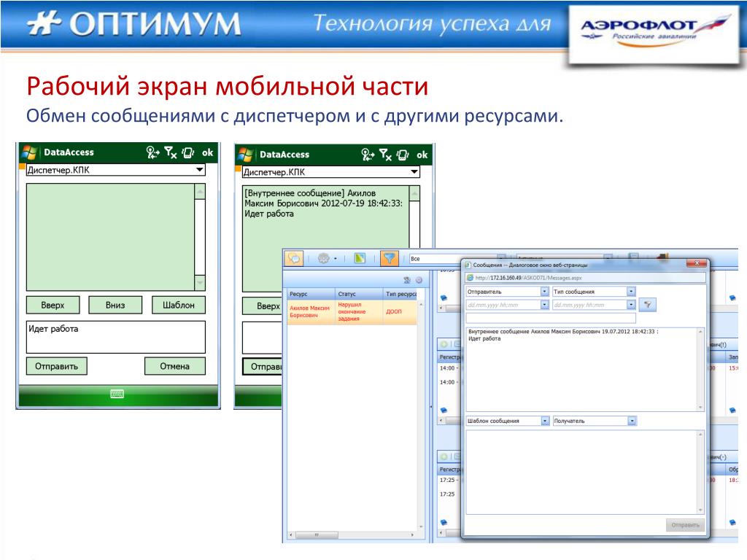
Task: Click the empty search field below date filters
Action: tap(551, 318)
